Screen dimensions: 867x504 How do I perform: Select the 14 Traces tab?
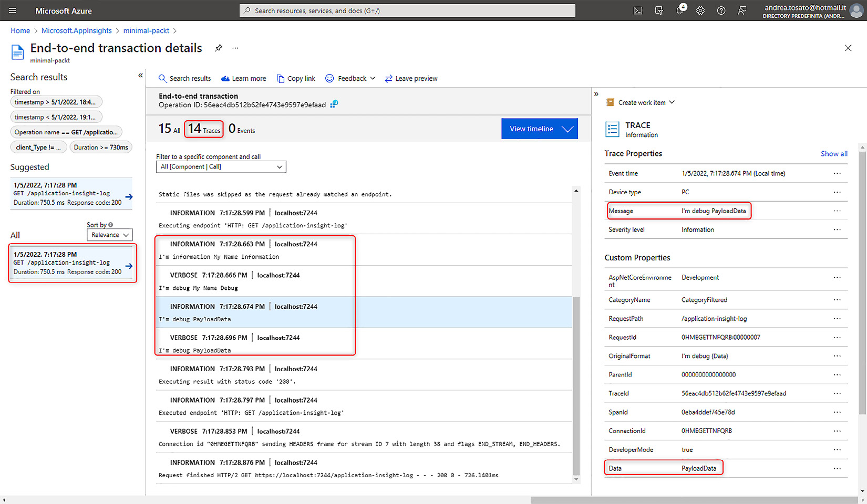tap(204, 129)
